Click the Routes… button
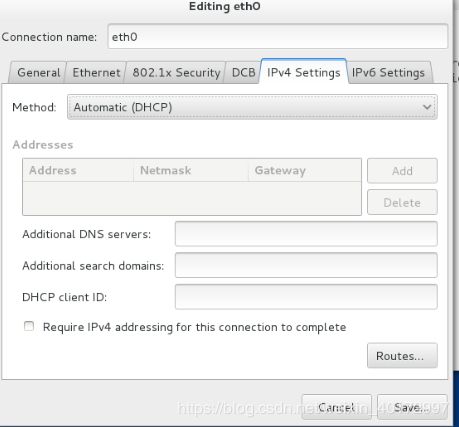This screenshot has height=427, width=459. click(x=402, y=356)
